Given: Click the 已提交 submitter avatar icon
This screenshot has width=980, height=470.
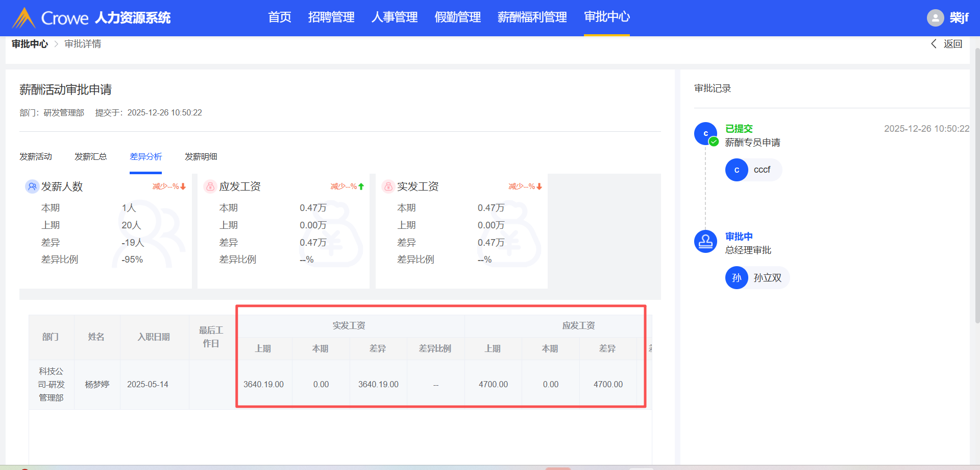Looking at the screenshot, I should coord(705,134).
